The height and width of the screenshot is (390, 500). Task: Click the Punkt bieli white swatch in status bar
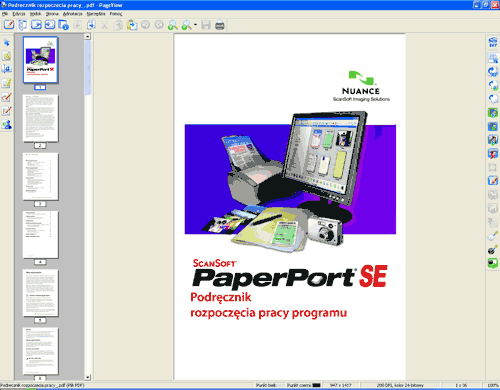[x=280, y=385]
